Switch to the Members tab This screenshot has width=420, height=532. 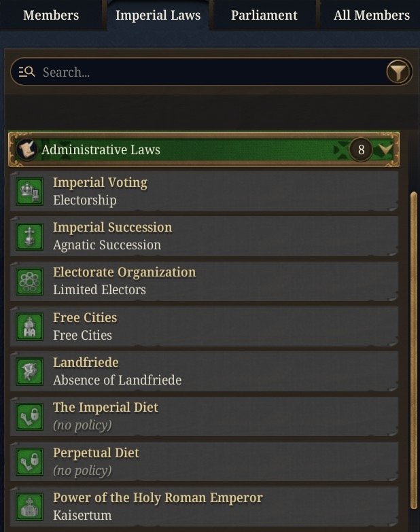pyautogui.click(x=51, y=15)
